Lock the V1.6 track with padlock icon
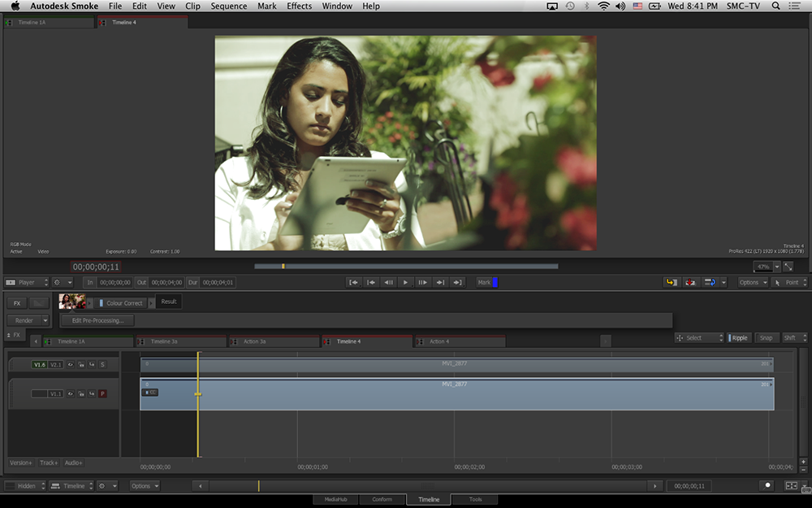Viewport: 812px width, 508px height. 81,365
